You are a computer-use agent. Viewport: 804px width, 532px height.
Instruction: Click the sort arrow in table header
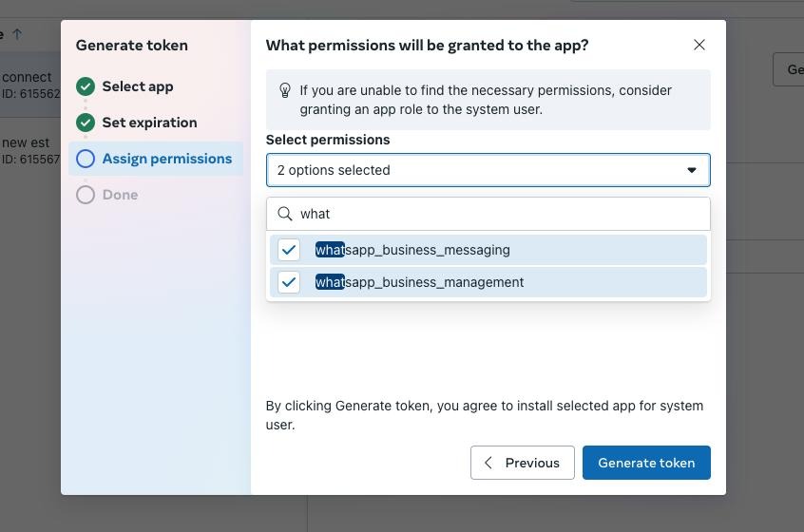(x=16, y=34)
